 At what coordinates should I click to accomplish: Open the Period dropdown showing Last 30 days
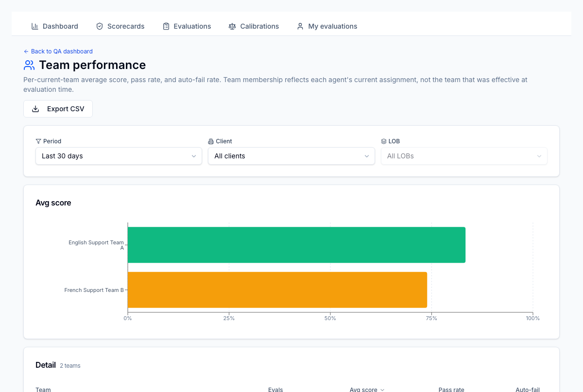tap(119, 156)
